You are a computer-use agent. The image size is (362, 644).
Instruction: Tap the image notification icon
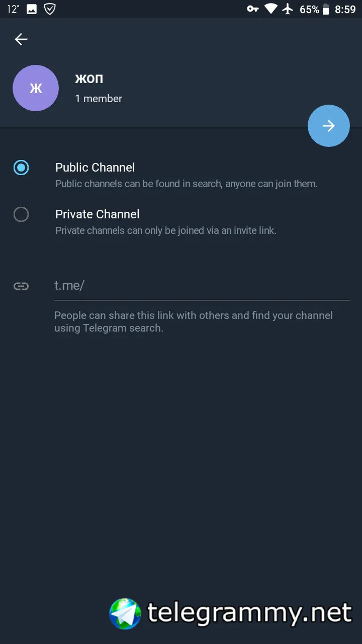coord(32,9)
